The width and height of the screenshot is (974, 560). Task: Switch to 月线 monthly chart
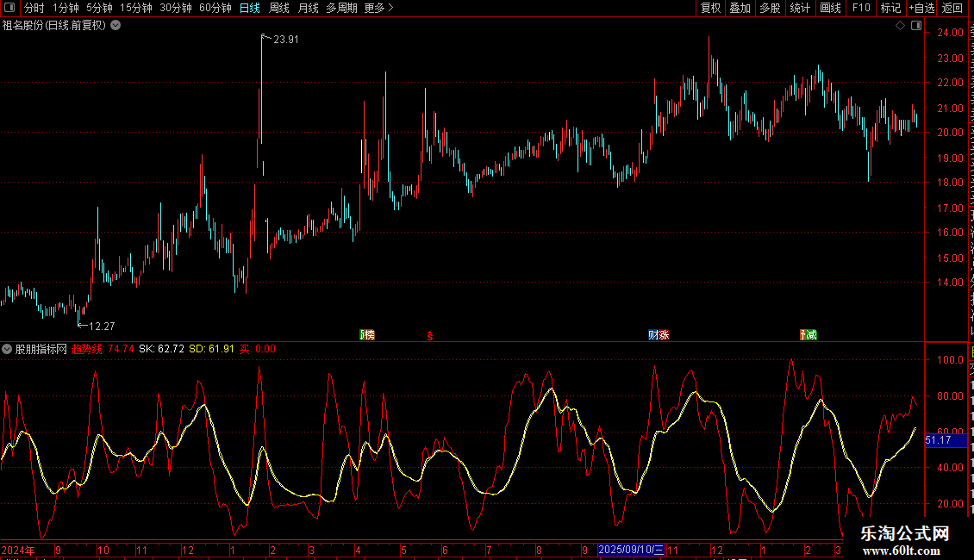(x=308, y=8)
